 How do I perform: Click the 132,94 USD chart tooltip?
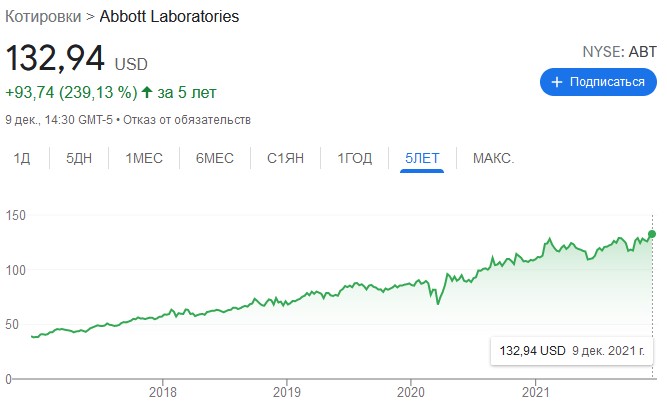coord(572,351)
